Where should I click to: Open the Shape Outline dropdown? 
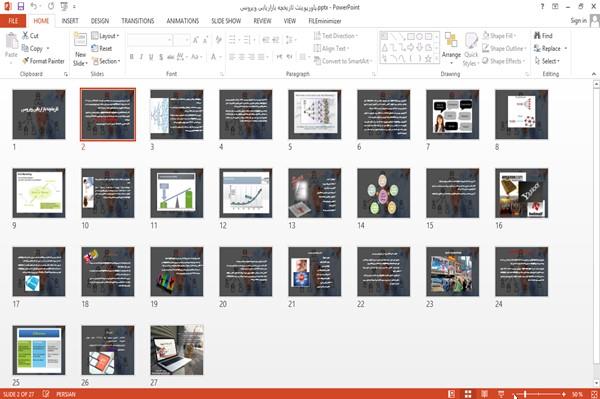coord(504,48)
